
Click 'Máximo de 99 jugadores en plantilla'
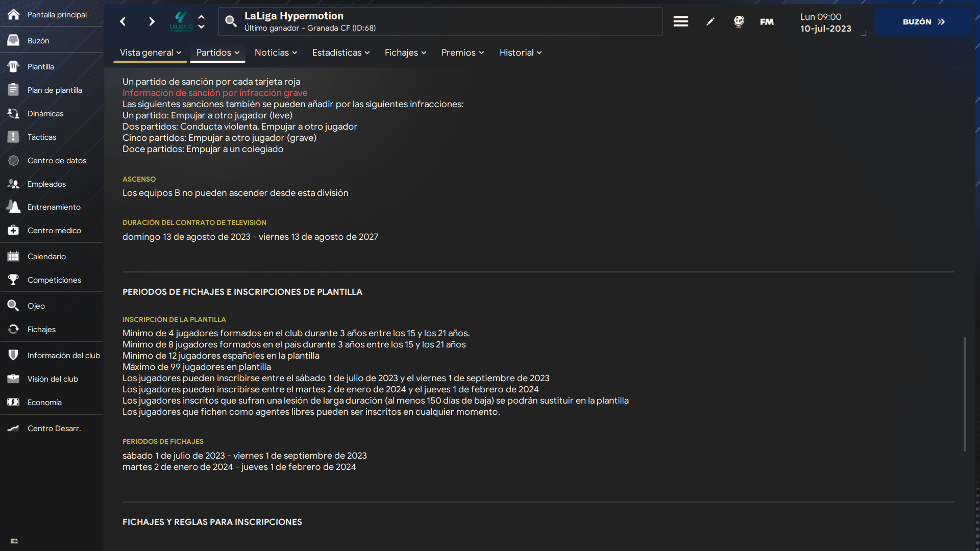[x=197, y=367]
